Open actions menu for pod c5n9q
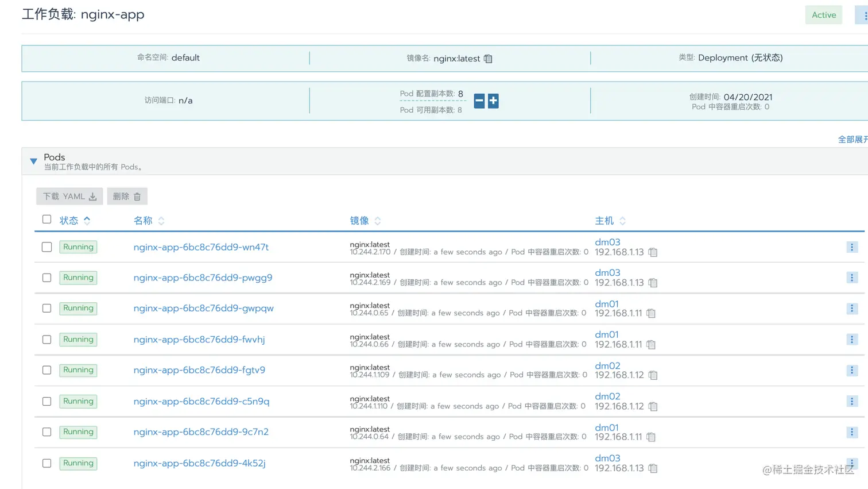The width and height of the screenshot is (868, 489). pos(852,401)
